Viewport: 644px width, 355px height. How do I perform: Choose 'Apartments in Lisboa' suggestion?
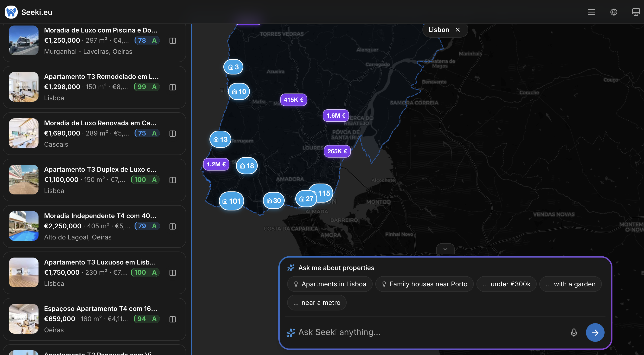(330, 284)
